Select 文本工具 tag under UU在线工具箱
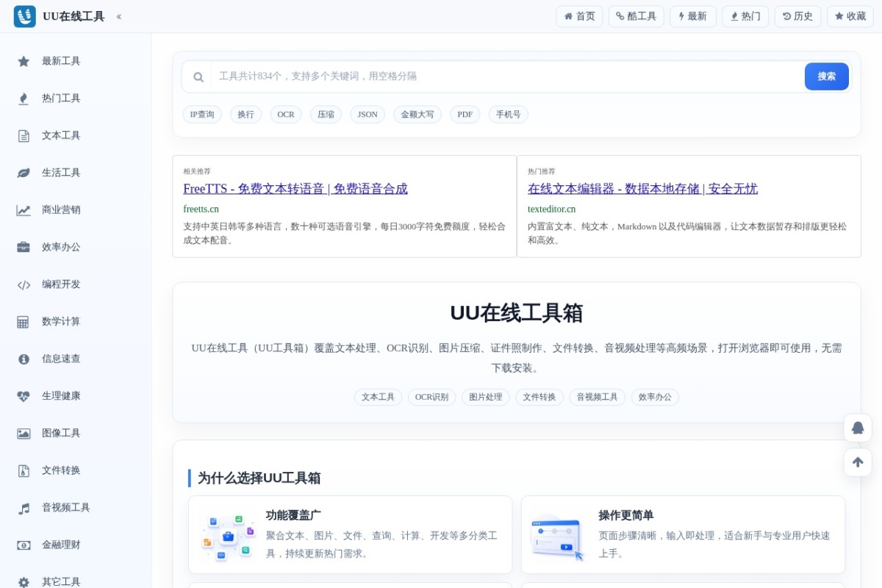Viewport: 882px width, 588px height. tap(378, 397)
